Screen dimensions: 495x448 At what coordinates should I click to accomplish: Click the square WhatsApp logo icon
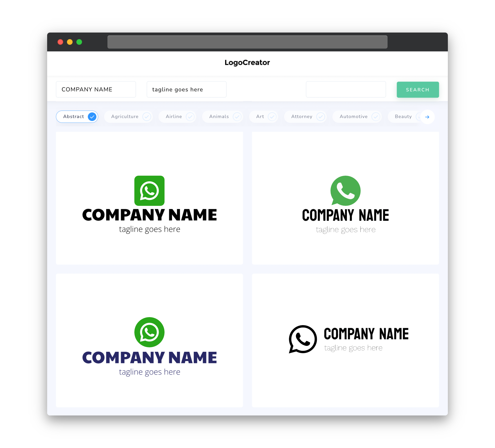click(x=150, y=190)
